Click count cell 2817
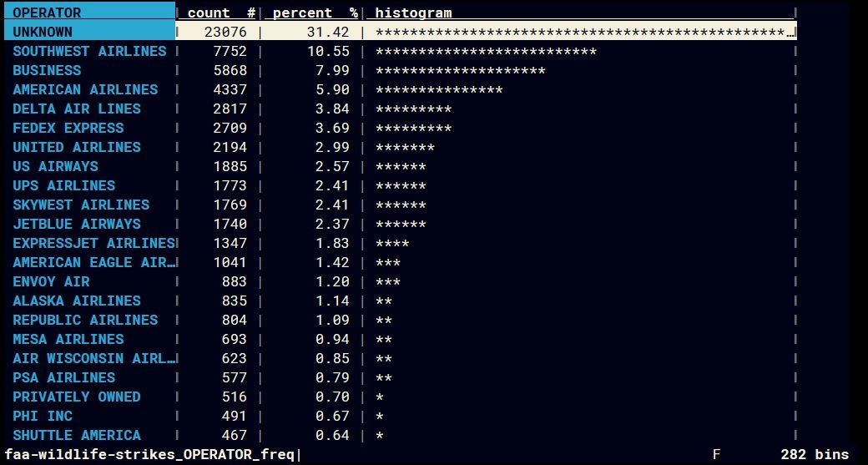Viewport: 868px width, 465px height. pyautogui.click(x=230, y=109)
